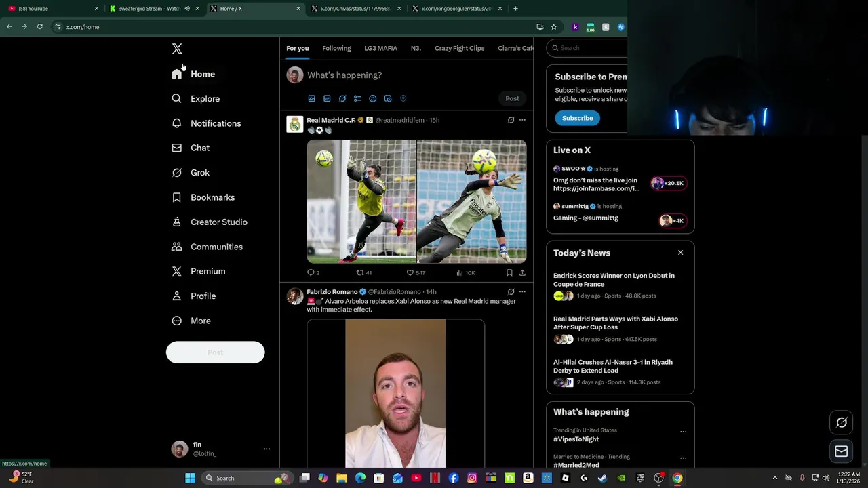Open Fabrizio Romano's profile name link
This screenshot has height=488, width=868.
(x=332, y=292)
